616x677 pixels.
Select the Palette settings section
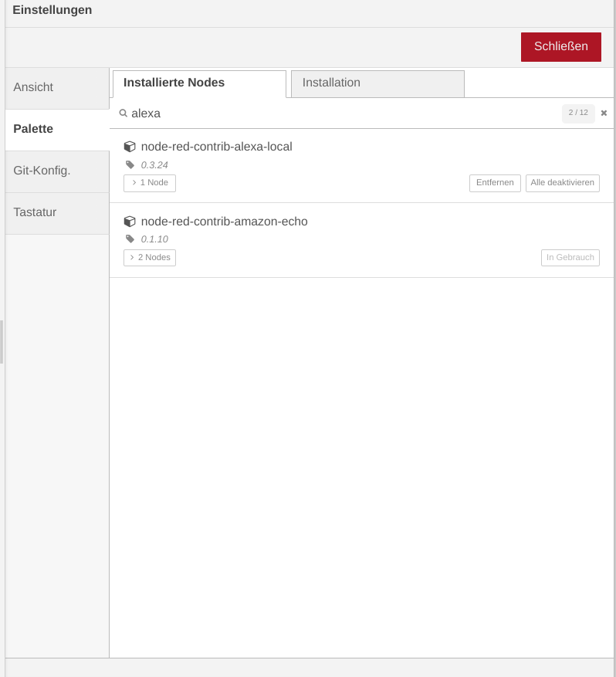coord(57,130)
